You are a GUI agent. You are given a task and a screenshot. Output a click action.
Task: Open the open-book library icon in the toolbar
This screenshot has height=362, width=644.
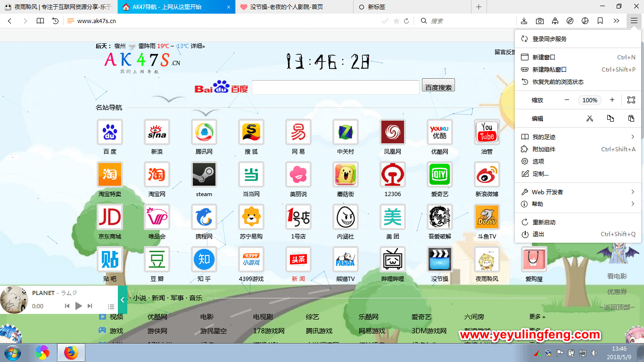41,21
